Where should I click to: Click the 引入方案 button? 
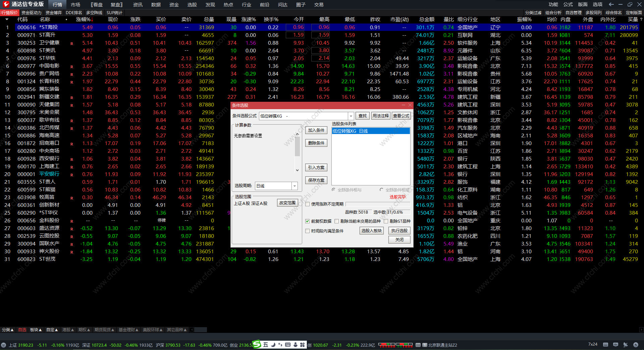pos(316,168)
